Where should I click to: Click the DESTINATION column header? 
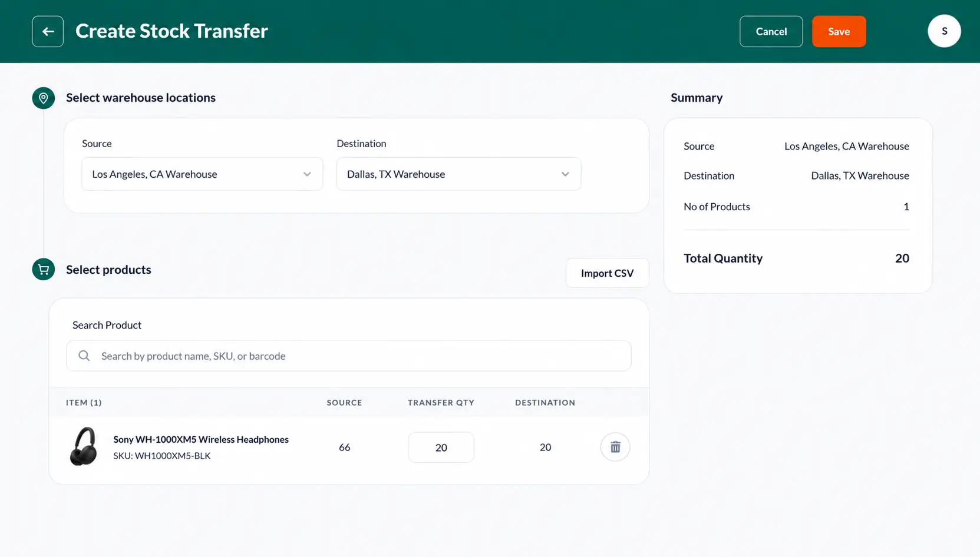click(545, 403)
